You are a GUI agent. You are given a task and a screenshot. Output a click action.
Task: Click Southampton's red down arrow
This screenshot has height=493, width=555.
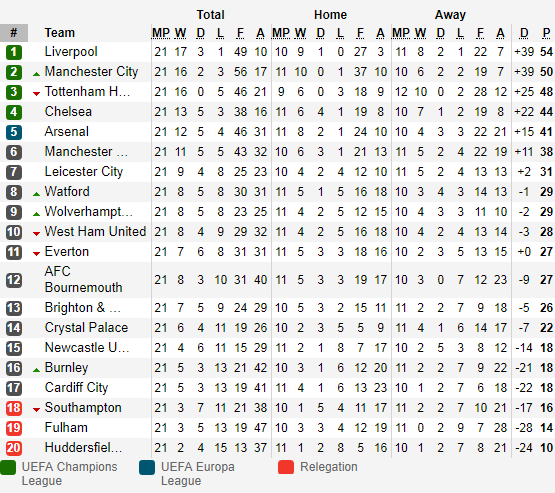(36, 410)
